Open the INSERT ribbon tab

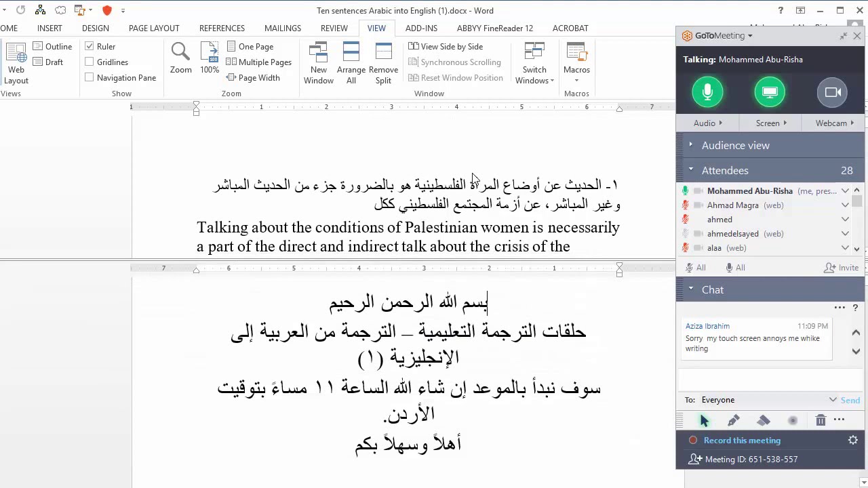click(50, 28)
